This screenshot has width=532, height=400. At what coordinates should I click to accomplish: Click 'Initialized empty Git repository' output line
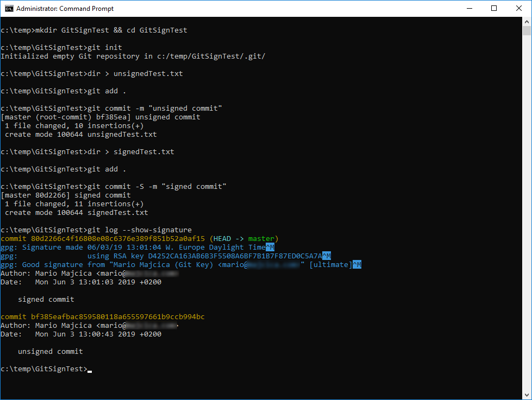pos(133,56)
